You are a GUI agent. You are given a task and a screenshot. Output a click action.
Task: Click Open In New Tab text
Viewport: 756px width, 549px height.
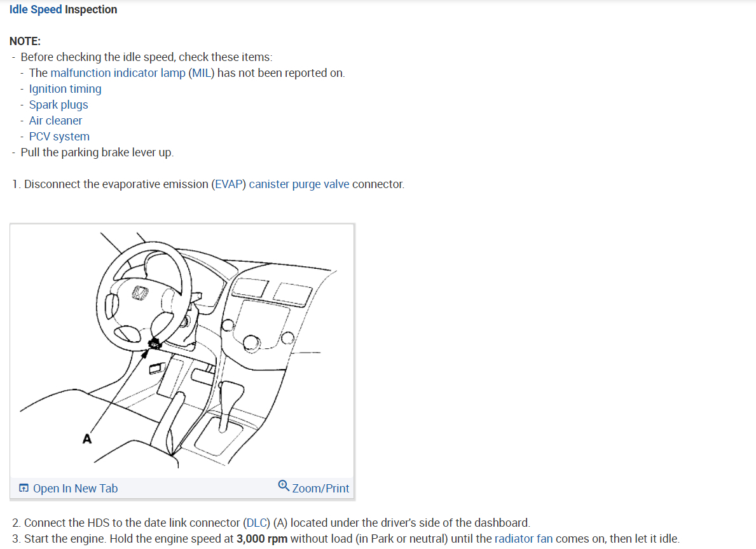[75, 488]
